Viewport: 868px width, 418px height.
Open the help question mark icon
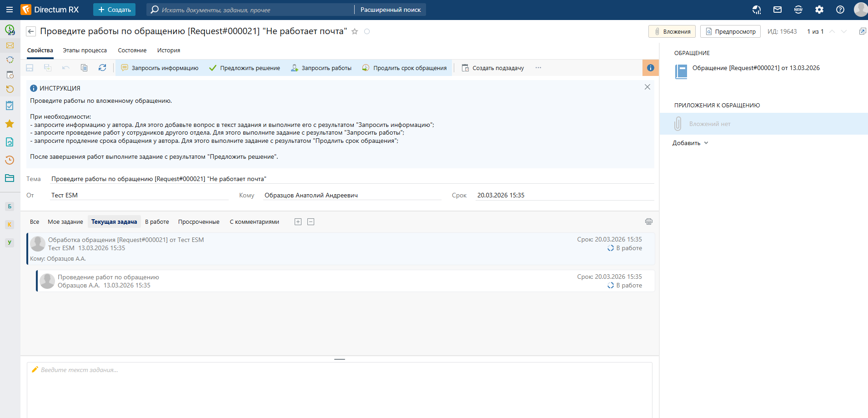coord(840,10)
